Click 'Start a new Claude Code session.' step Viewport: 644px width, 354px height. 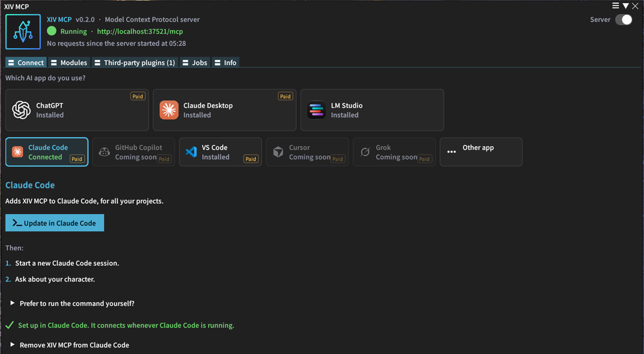click(67, 263)
